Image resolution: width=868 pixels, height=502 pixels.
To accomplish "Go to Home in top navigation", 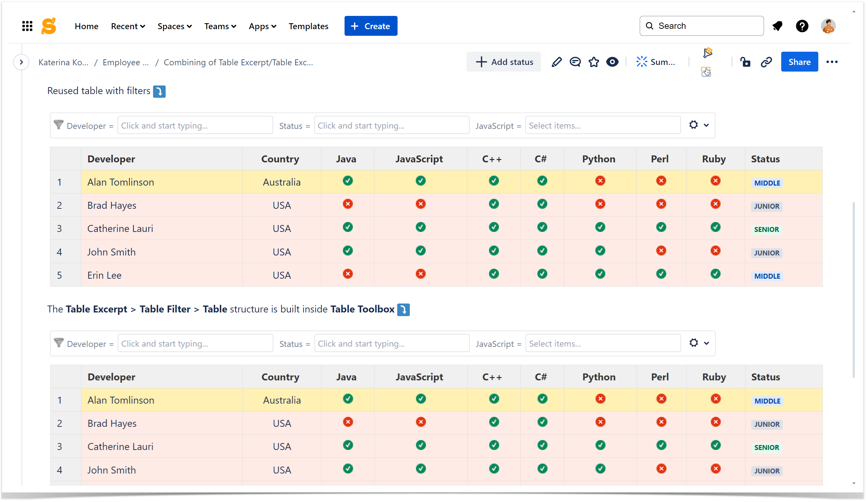I will pyautogui.click(x=86, y=26).
